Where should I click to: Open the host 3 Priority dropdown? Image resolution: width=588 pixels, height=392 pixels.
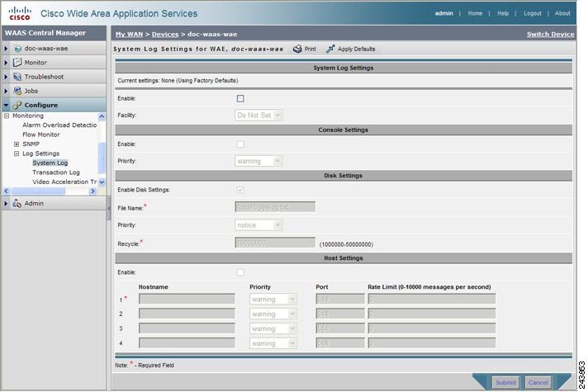click(x=273, y=328)
